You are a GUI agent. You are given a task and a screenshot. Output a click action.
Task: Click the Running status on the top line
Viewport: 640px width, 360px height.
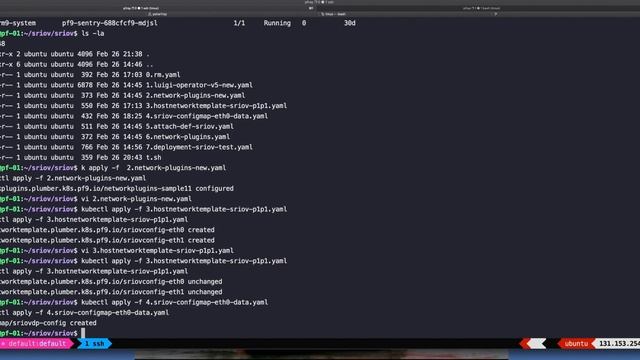pos(277,23)
